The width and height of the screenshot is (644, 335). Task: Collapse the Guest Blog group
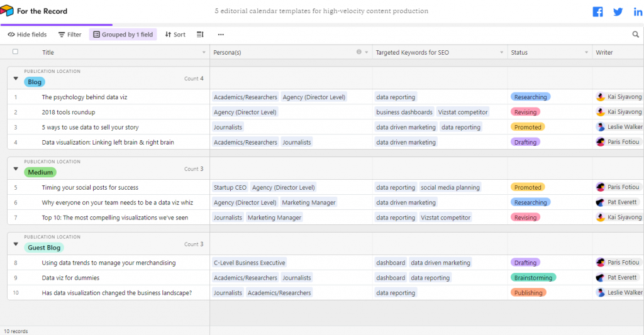point(16,244)
